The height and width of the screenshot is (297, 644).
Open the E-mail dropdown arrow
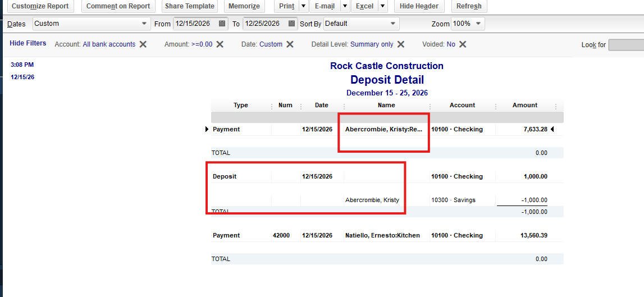pyautogui.click(x=345, y=6)
